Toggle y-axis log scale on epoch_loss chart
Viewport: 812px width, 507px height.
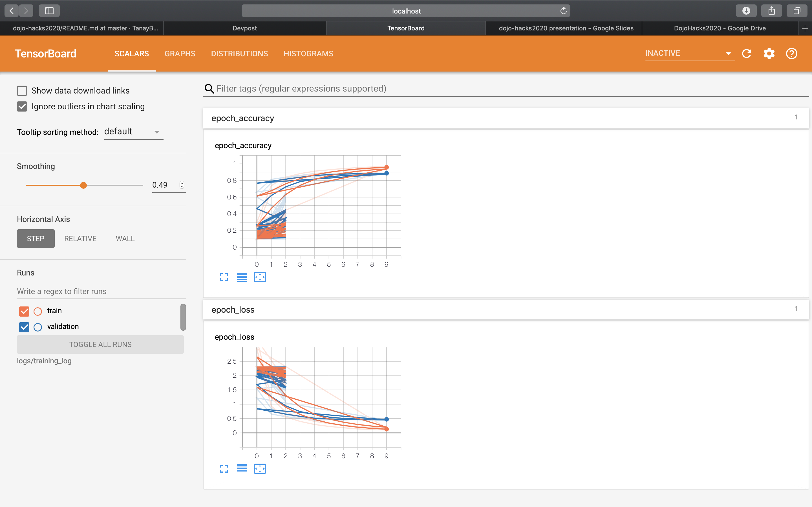coord(242,469)
